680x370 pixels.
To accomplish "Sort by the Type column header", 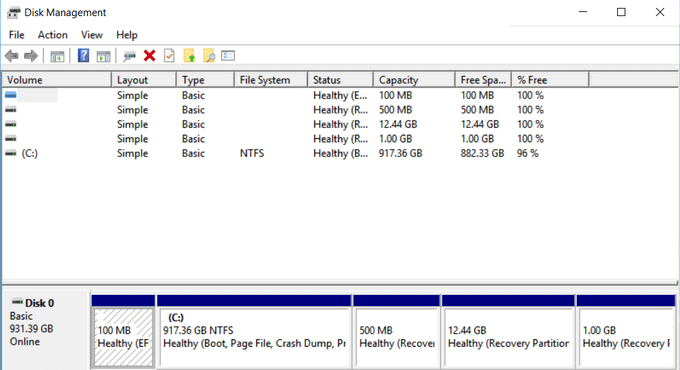I will (205, 80).
